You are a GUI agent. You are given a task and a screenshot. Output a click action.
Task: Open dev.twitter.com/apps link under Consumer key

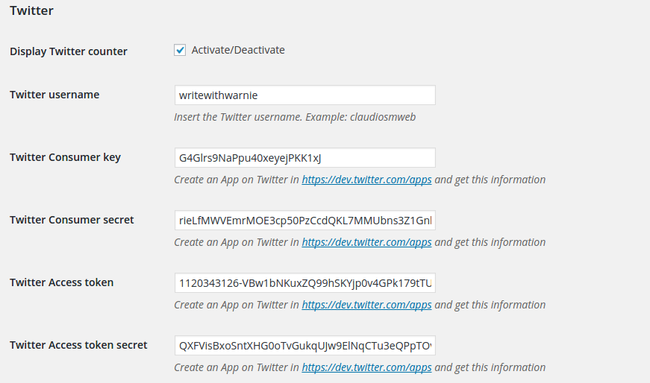[x=366, y=180]
